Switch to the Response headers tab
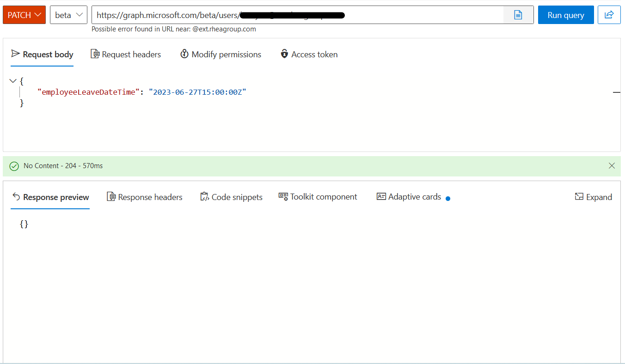Viewport: 625px width, 364px height. point(144,196)
